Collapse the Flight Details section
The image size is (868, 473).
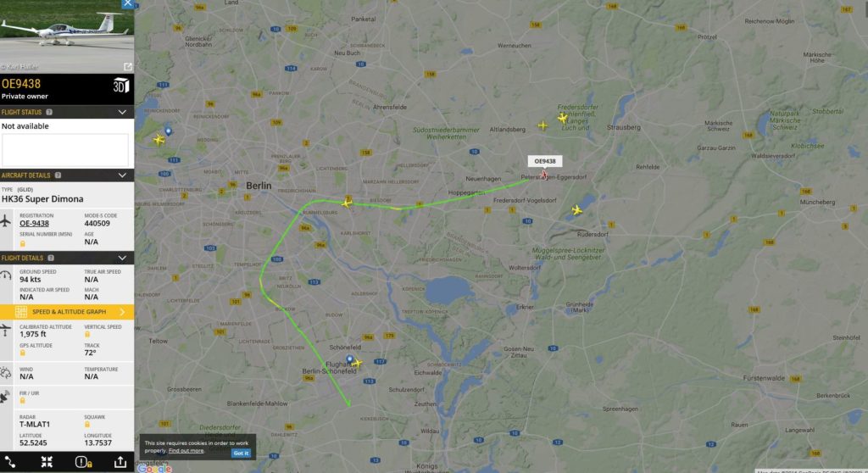point(122,258)
